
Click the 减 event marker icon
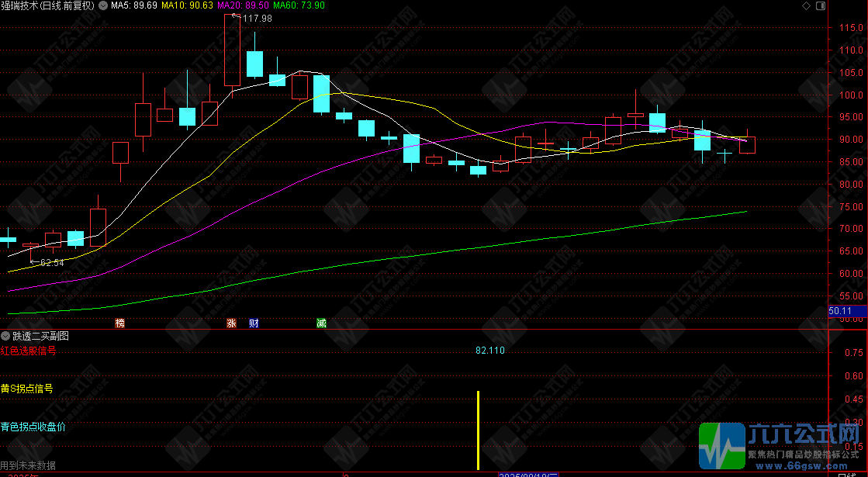pyautogui.click(x=321, y=323)
